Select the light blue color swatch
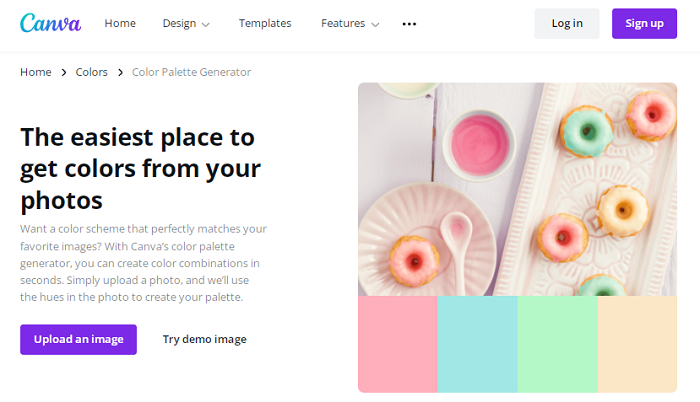The height and width of the screenshot is (402, 700). click(477, 344)
